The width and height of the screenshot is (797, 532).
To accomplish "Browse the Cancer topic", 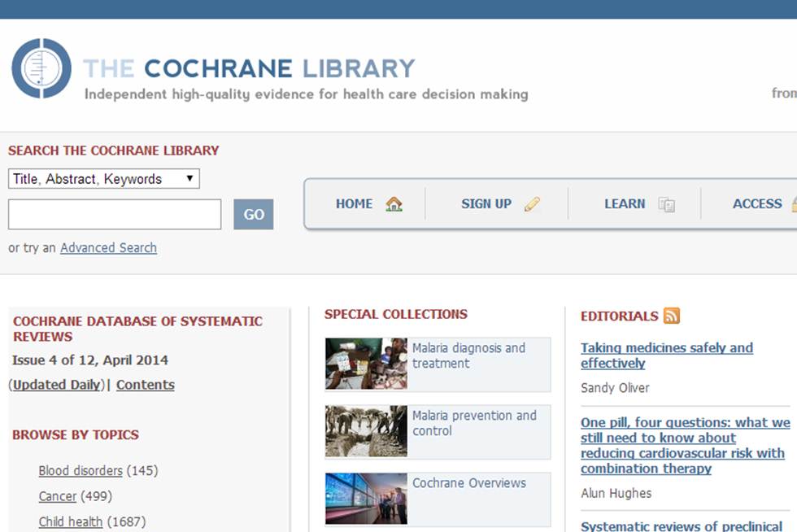I will [58, 496].
